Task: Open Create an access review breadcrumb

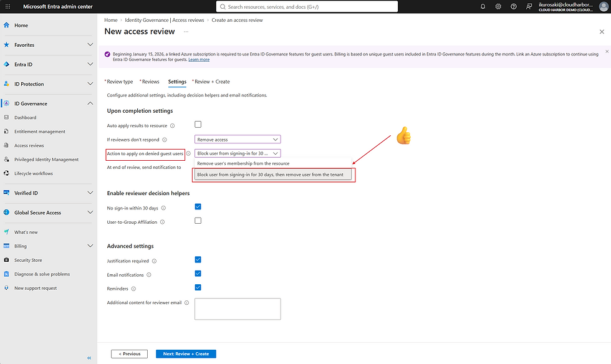Action: pos(237,21)
